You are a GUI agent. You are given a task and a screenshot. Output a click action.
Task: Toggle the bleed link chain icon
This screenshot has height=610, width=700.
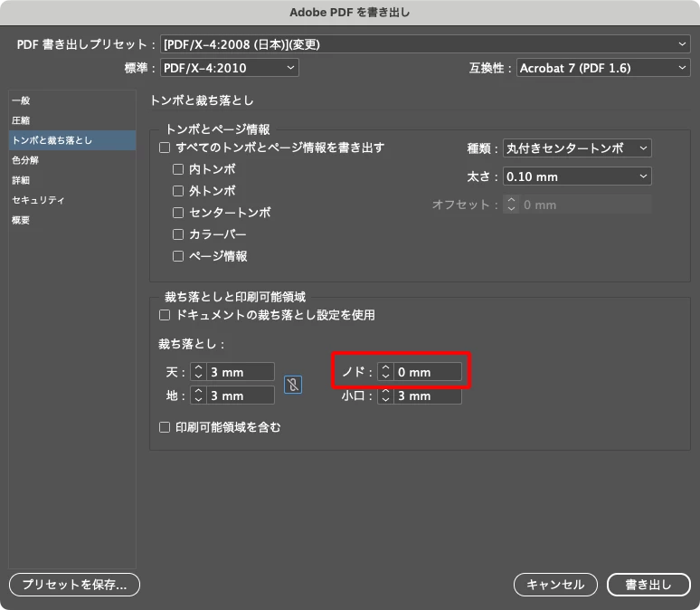pos(293,385)
